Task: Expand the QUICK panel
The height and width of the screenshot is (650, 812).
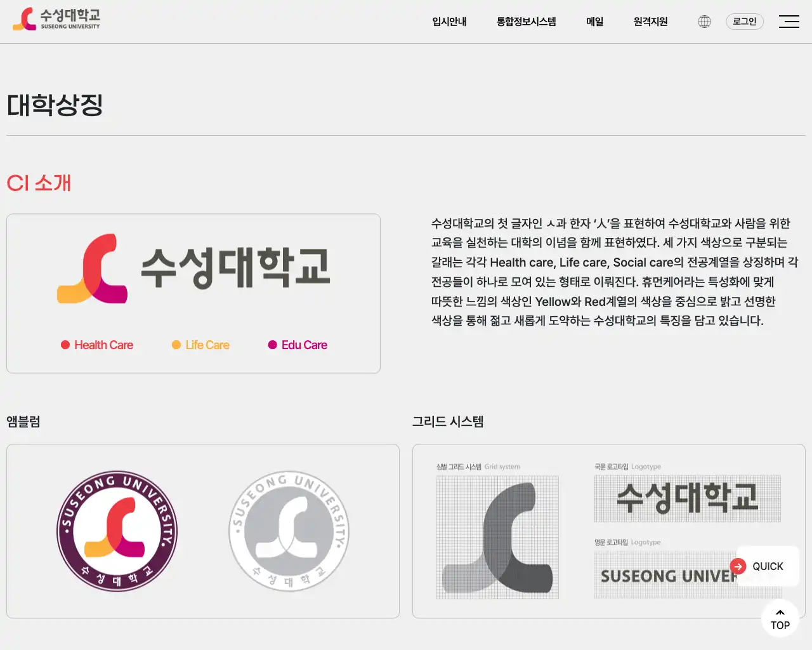Action: pos(767,566)
